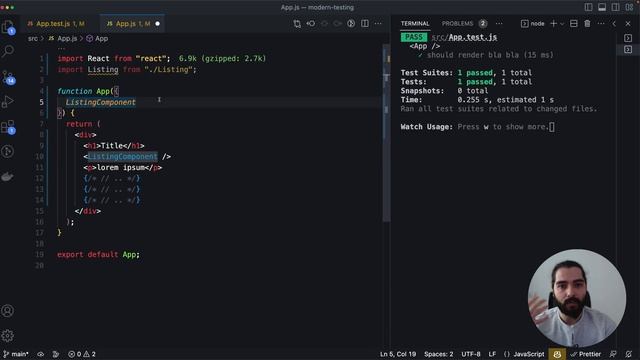Click the presenter webcam thumbnail
Viewport: 640px width, 360px height.
tap(577, 298)
